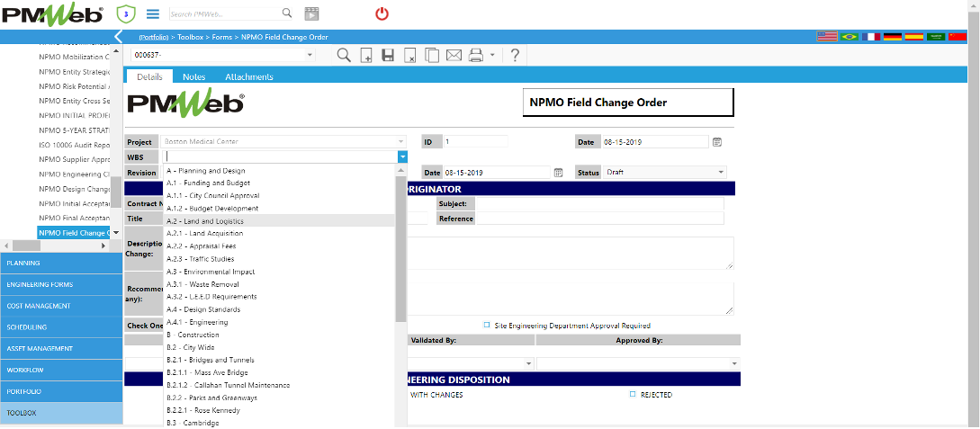The width and height of the screenshot is (980, 429).
Task: Open the ASSET MANAGEMENT sidebar section
Action: [x=61, y=348]
